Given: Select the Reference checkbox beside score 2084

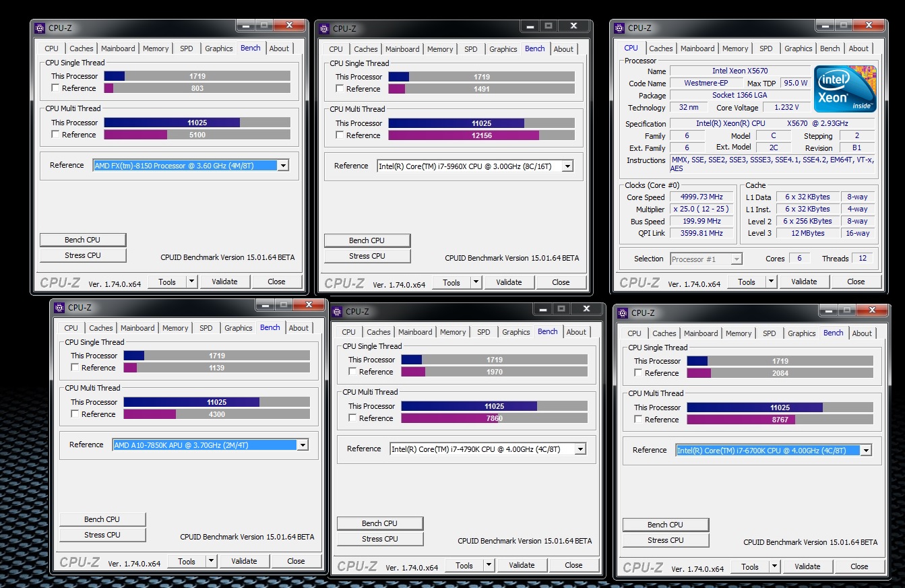Looking at the screenshot, I should pyautogui.click(x=638, y=373).
